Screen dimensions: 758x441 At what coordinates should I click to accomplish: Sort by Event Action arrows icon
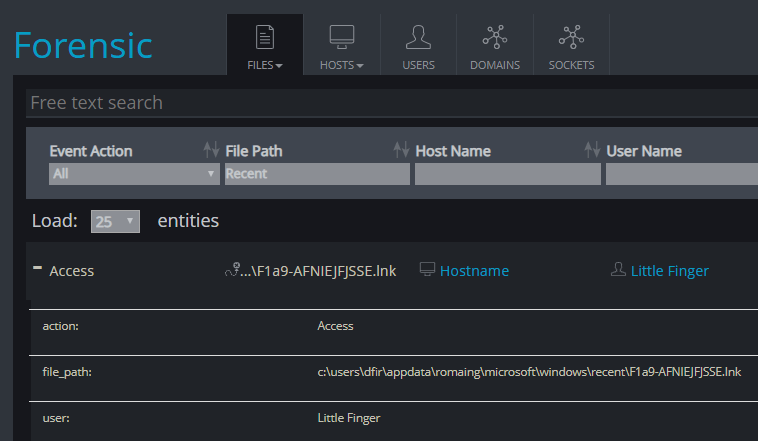coord(211,150)
